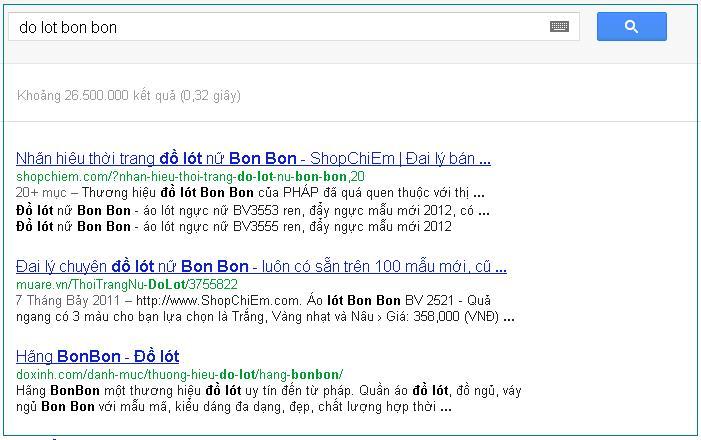Click the blue magnifier search button
Viewport: 701px width, 440px height.
click(x=632, y=27)
